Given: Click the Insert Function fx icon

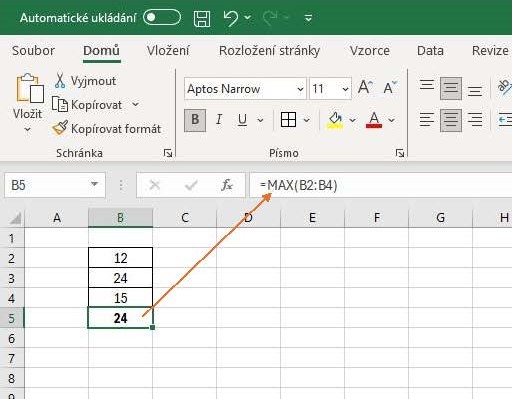Looking at the screenshot, I should [227, 185].
